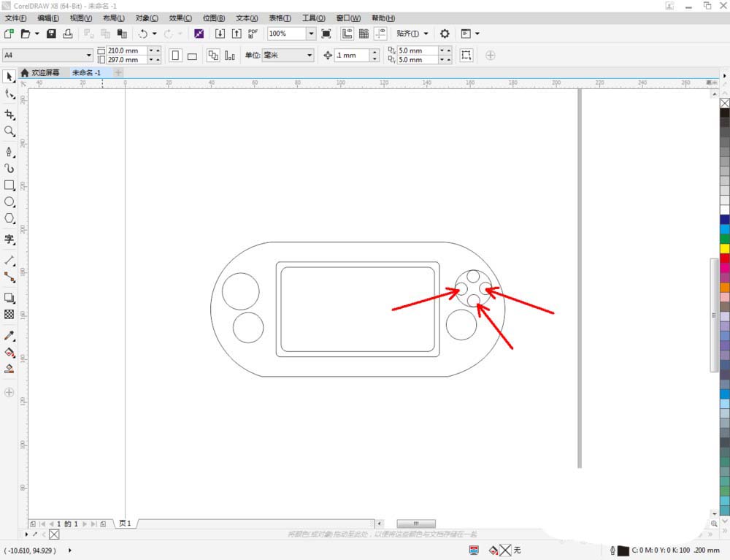Click the page height 297.0 mm field
This screenshot has height=560, width=730.
pos(126,60)
